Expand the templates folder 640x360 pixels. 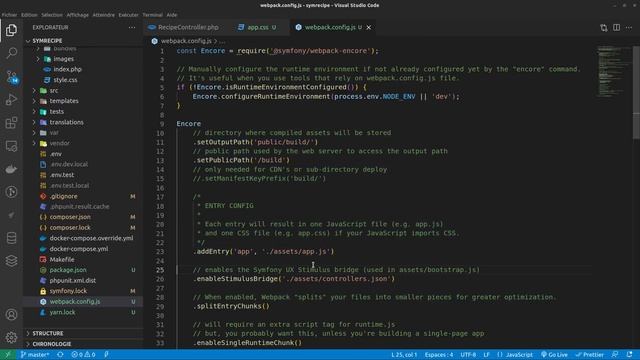click(64, 101)
